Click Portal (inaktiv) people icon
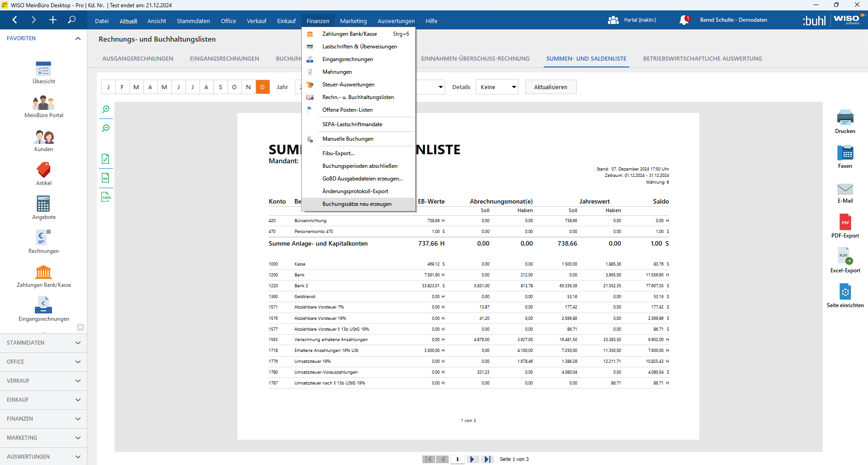The image size is (868, 465). click(x=613, y=20)
